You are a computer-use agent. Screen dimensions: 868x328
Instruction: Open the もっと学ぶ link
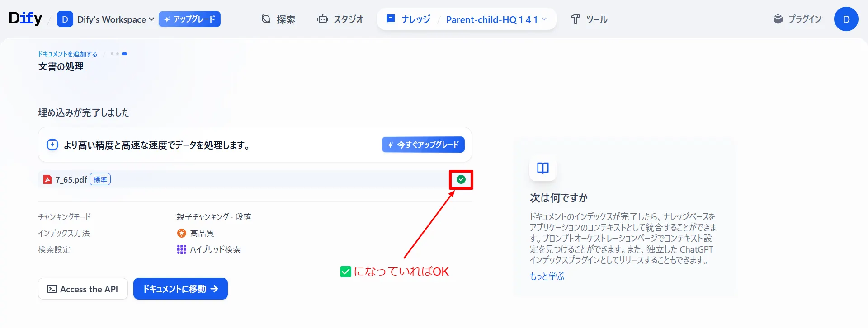click(x=547, y=276)
